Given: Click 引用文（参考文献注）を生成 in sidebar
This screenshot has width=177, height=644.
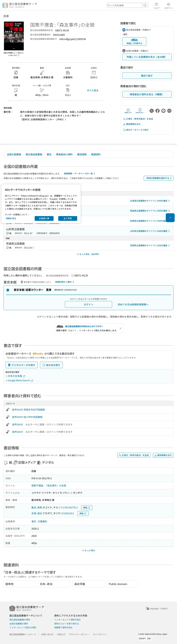Looking at the screenshot, I should (x=138, y=119).
